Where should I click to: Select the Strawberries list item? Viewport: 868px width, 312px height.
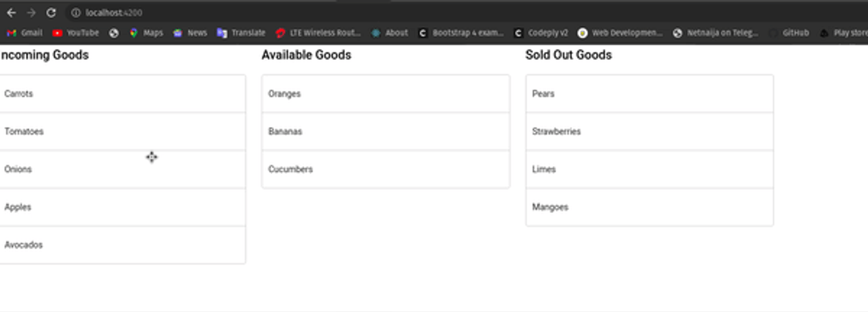649,131
